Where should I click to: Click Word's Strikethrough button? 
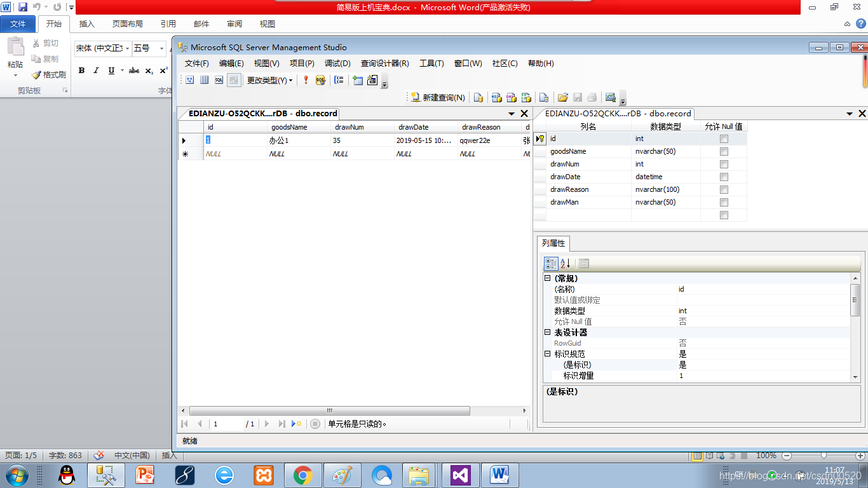click(134, 71)
